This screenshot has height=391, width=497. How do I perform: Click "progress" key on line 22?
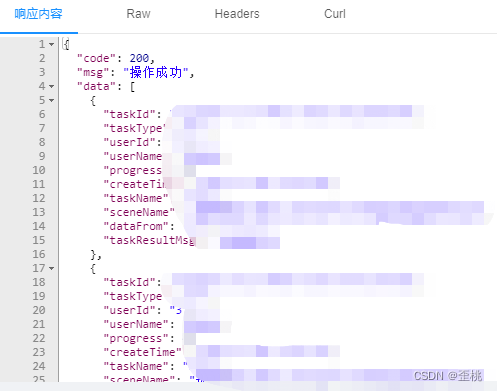(136, 338)
